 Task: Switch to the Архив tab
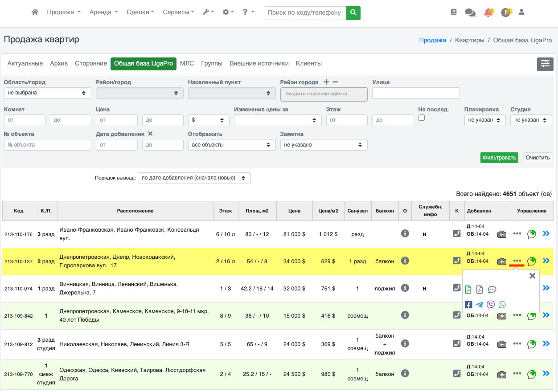(59, 64)
